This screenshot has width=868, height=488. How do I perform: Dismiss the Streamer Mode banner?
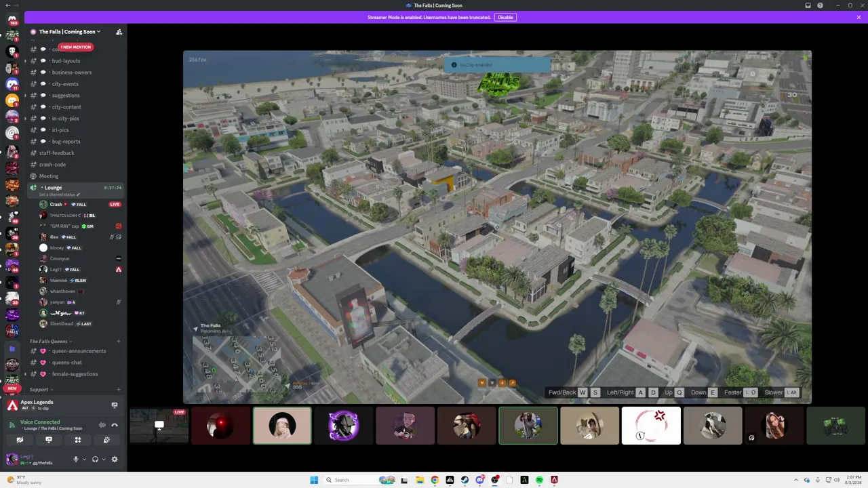pos(859,17)
